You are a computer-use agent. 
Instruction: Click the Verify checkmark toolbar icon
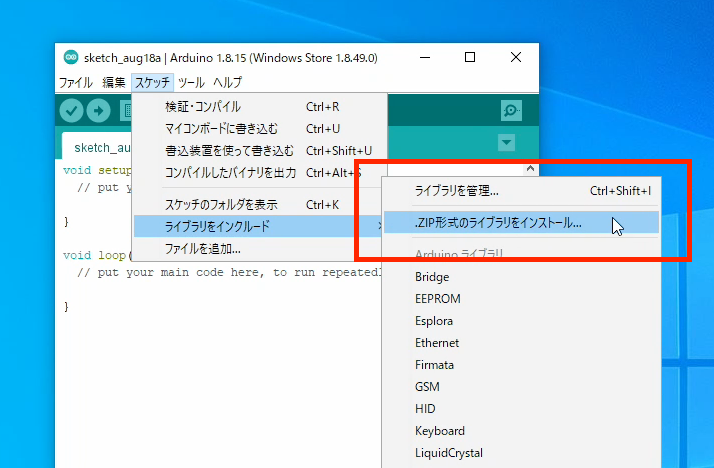point(71,110)
